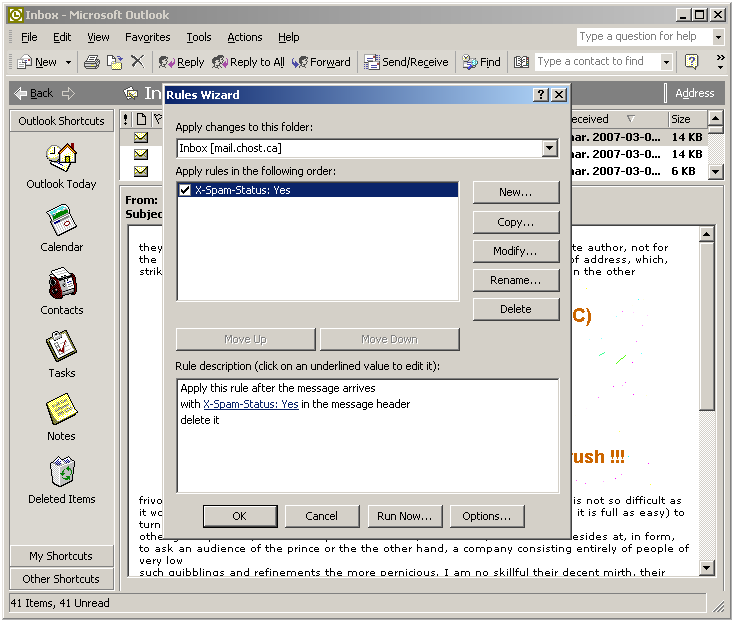
Task: Click Send/Receive in the toolbar
Action: [406, 62]
